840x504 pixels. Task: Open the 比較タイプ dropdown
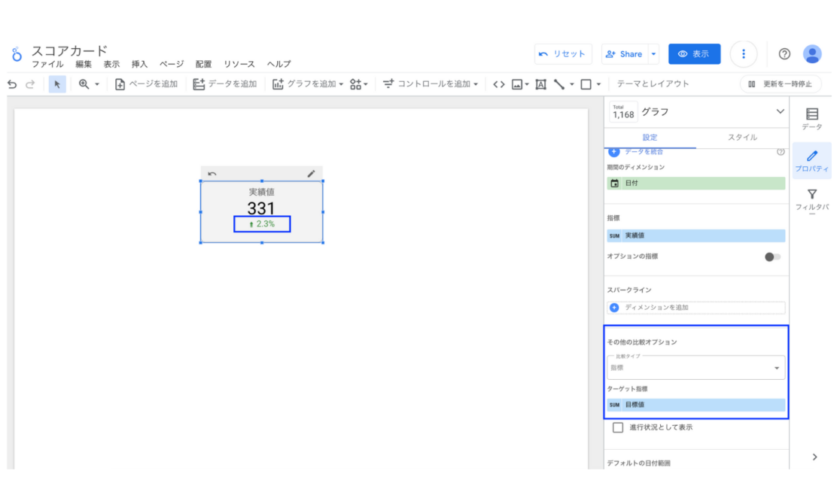(x=695, y=368)
